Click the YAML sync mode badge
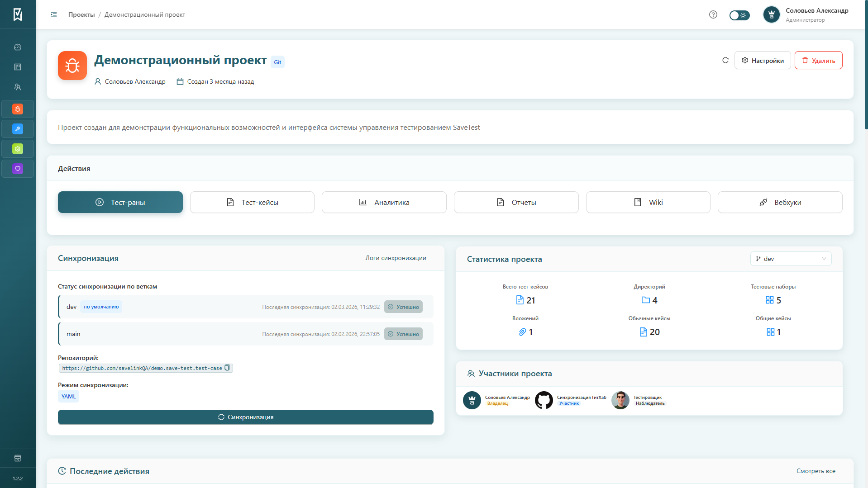The height and width of the screenshot is (488, 868). tap(68, 396)
